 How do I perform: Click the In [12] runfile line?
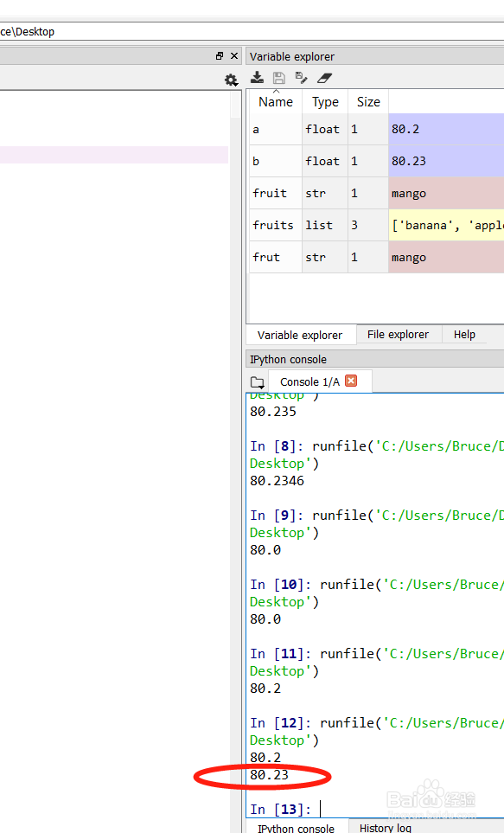pyautogui.click(x=377, y=723)
